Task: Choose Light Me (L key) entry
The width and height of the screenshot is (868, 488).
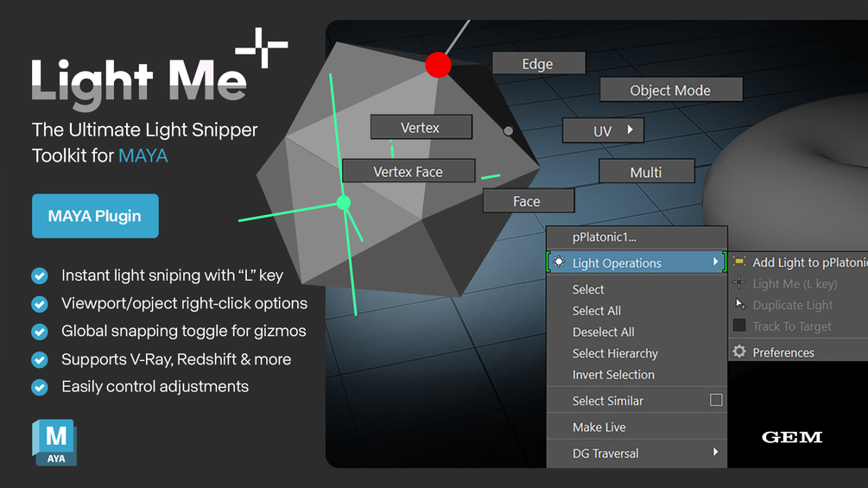Action: click(x=795, y=284)
